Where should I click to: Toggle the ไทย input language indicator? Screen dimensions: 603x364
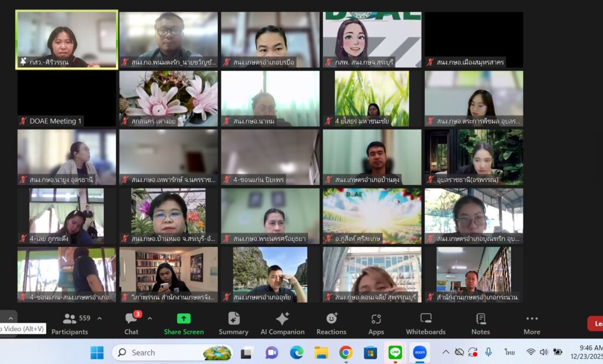509,352
